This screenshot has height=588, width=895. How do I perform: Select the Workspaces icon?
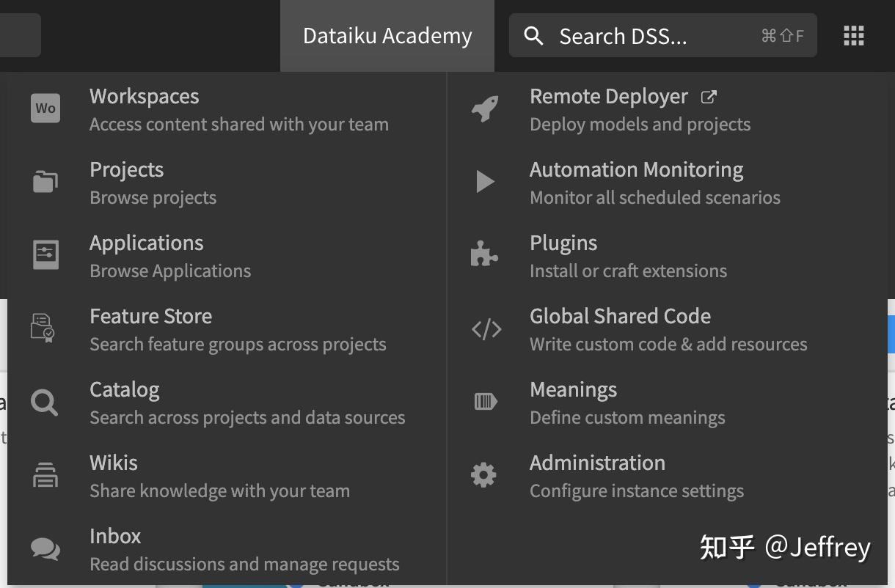tap(45, 108)
